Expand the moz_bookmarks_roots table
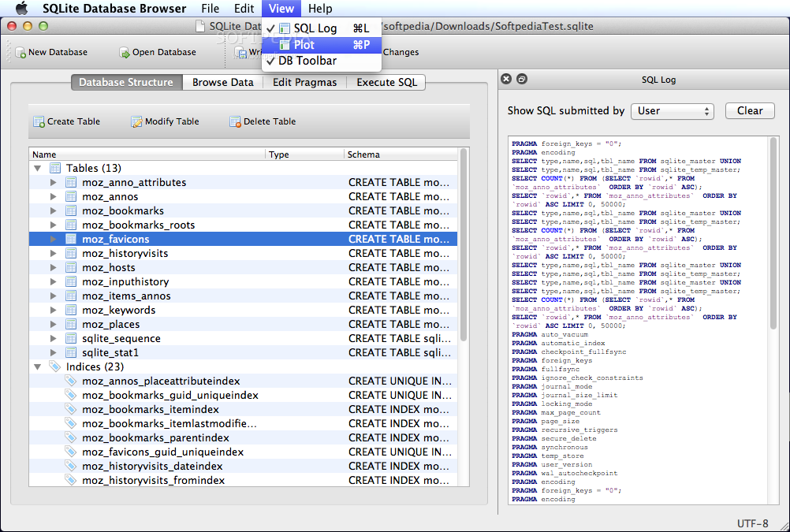790x532 pixels. [53, 225]
